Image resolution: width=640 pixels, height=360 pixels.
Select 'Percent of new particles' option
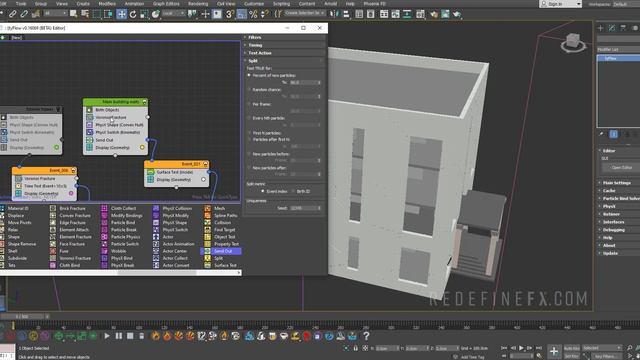(x=271, y=76)
